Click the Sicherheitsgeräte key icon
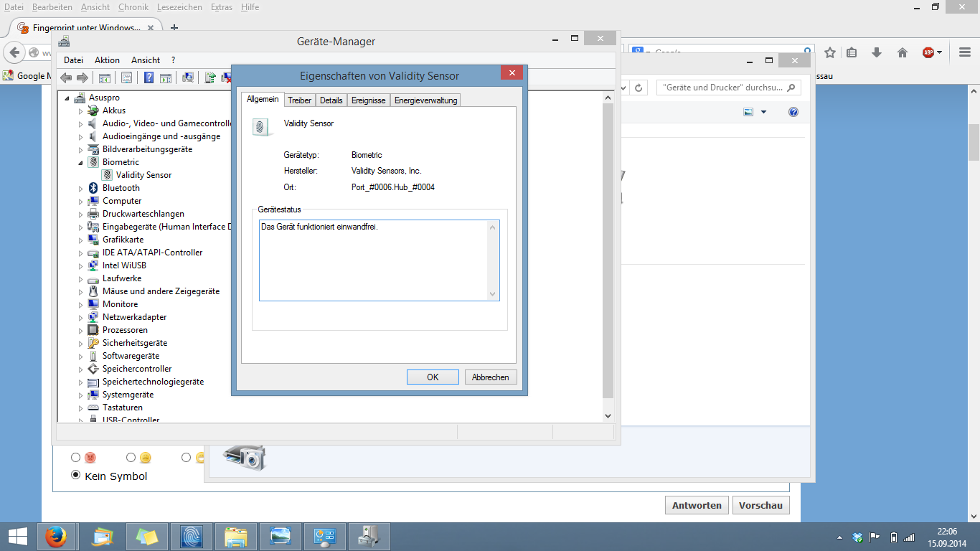980x551 pixels. (x=93, y=343)
